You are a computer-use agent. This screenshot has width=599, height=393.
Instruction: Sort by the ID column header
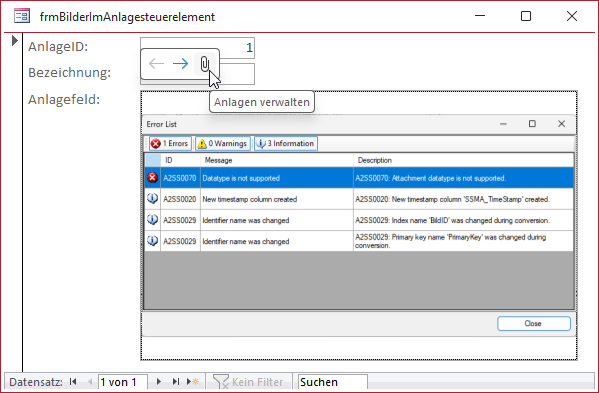click(180, 160)
